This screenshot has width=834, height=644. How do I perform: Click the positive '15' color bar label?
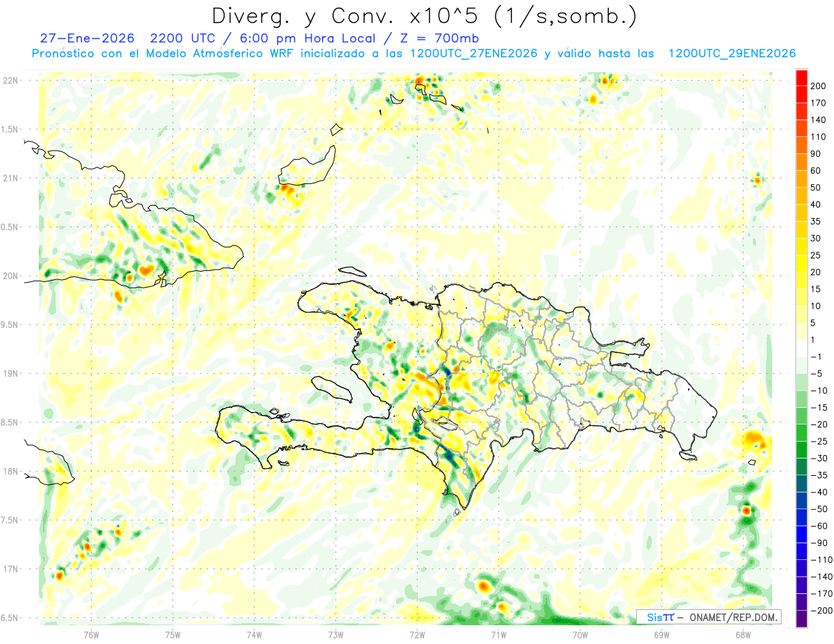(817, 289)
